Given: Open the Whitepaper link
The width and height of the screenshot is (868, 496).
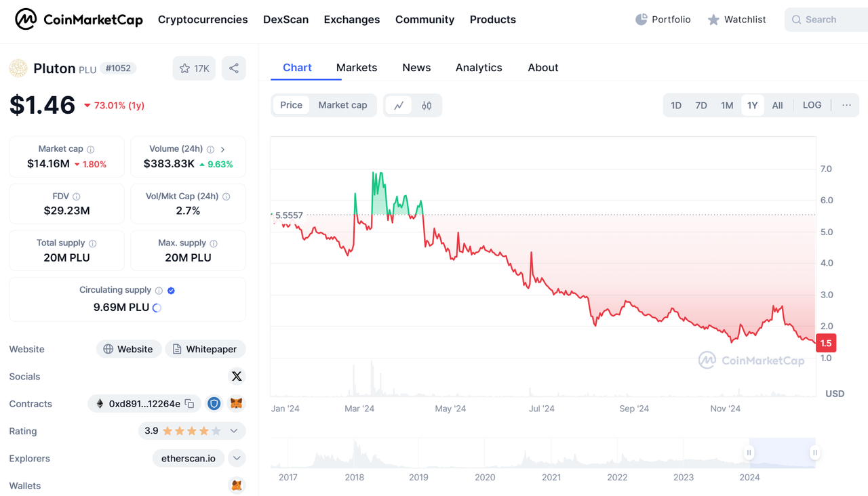Looking at the screenshot, I should 205,349.
